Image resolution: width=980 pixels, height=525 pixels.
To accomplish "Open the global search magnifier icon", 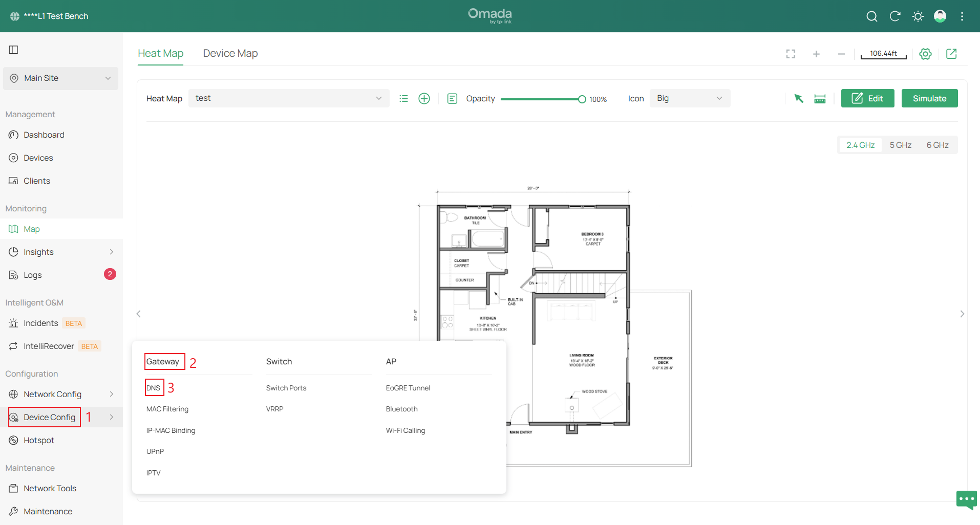I will pyautogui.click(x=872, y=16).
